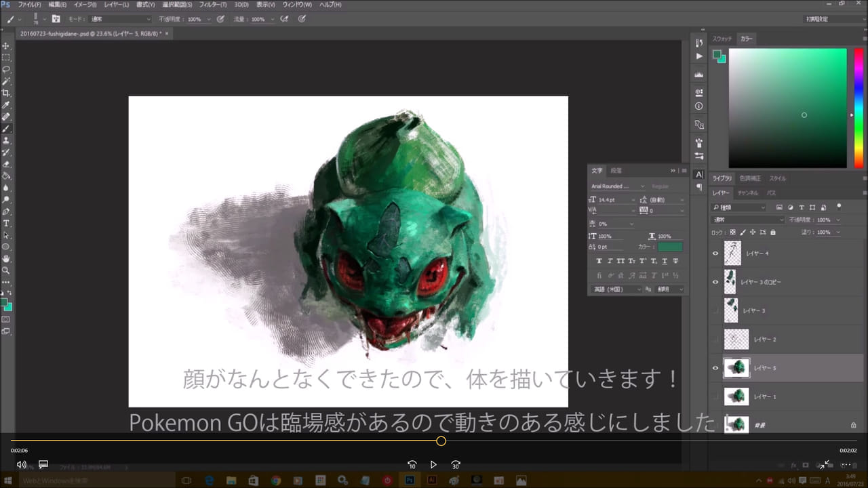The height and width of the screenshot is (488, 868).
Task: Click the Paragraph panel icon in dock
Action: pyautogui.click(x=699, y=187)
